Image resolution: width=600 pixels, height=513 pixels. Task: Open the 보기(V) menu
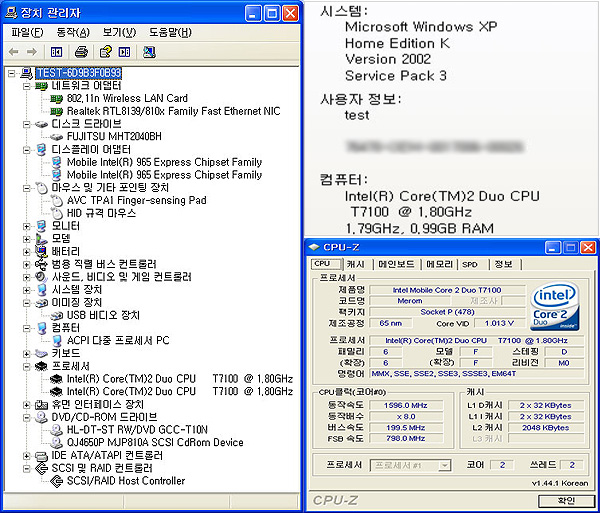point(119,33)
